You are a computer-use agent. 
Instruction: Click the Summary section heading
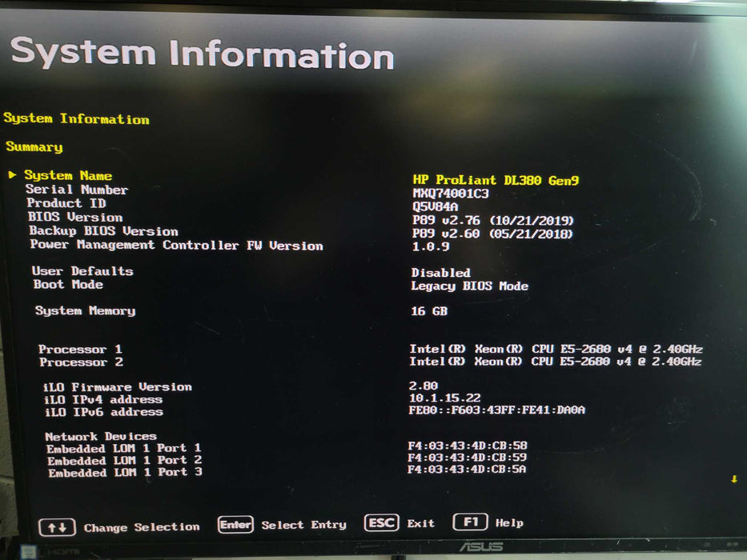(x=34, y=147)
